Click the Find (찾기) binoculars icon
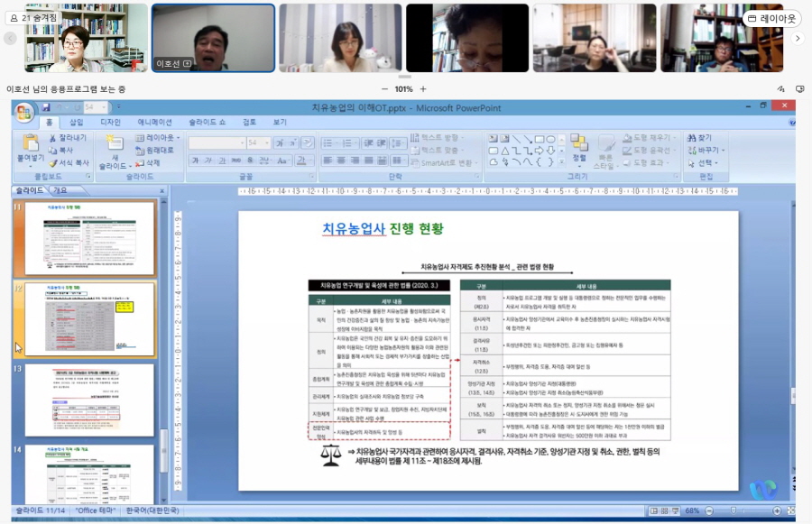Viewport: 812px width, 524px height. click(x=693, y=138)
